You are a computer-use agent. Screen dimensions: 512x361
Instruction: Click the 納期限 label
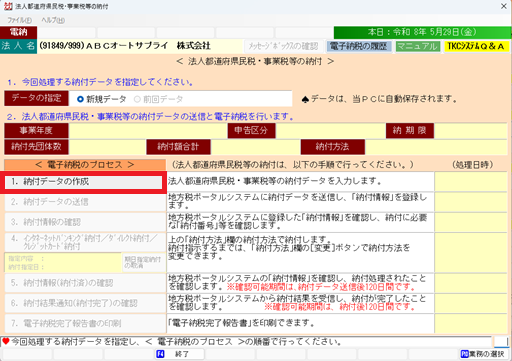[x=410, y=130]
